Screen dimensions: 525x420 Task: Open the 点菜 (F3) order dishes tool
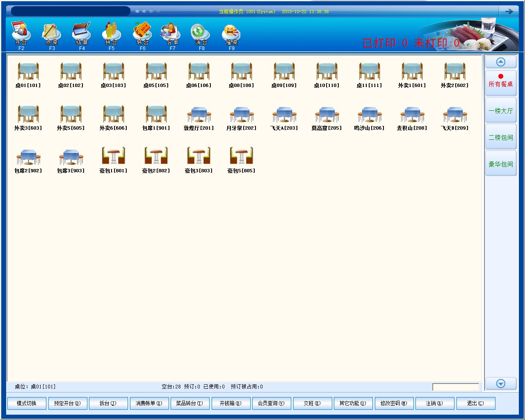coord(52,34)
